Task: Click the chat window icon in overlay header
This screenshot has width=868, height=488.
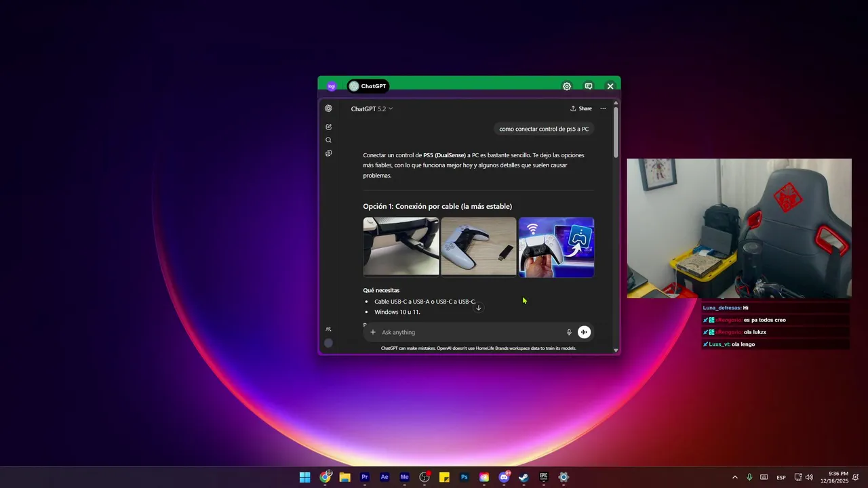Action: 589,86
